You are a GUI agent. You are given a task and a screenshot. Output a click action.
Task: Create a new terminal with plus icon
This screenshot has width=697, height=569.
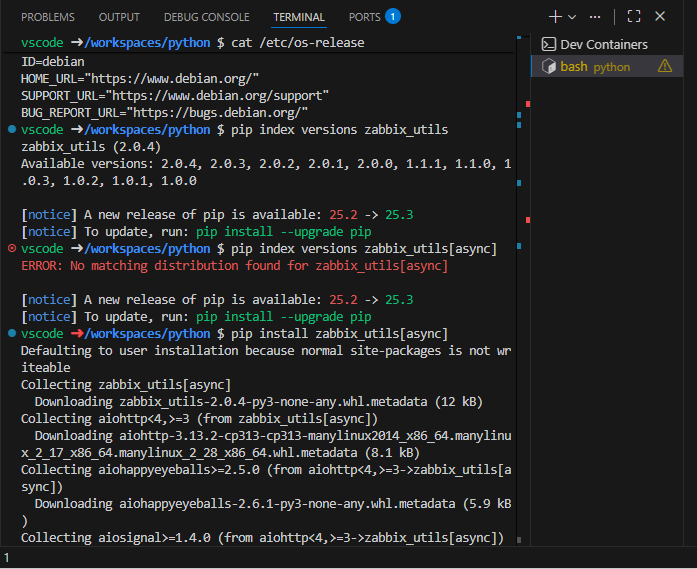pos(555,17)
